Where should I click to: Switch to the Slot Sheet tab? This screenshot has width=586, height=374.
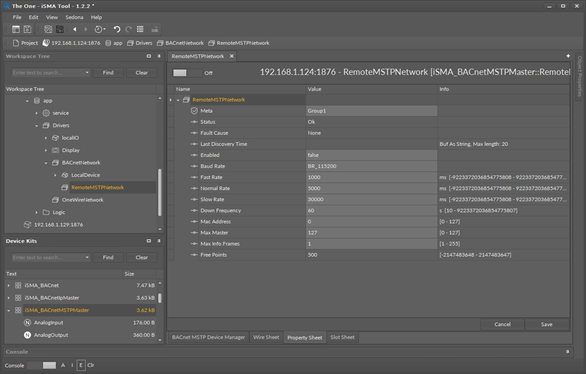[342, 337]
